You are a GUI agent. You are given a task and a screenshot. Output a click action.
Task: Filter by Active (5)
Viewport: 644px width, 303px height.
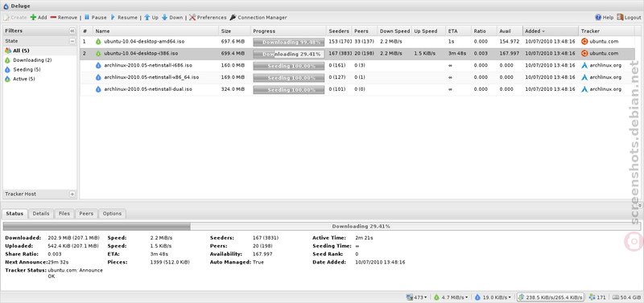point(39,79)
